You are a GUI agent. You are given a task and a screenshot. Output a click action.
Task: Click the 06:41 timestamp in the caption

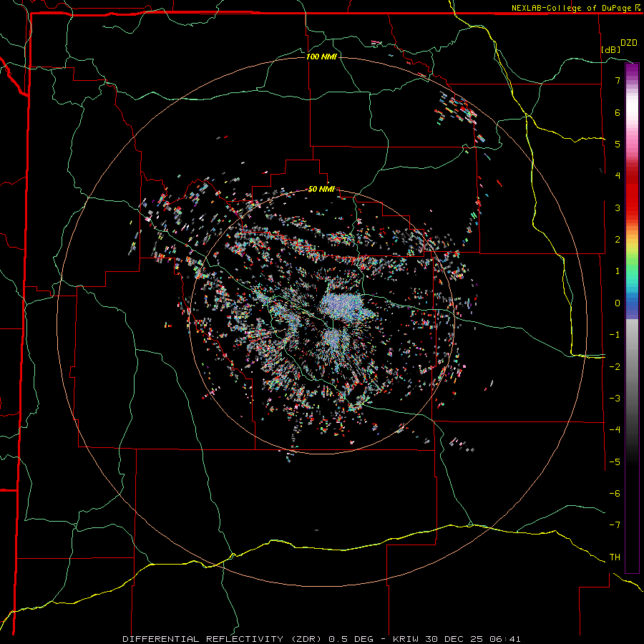point(505,639)
